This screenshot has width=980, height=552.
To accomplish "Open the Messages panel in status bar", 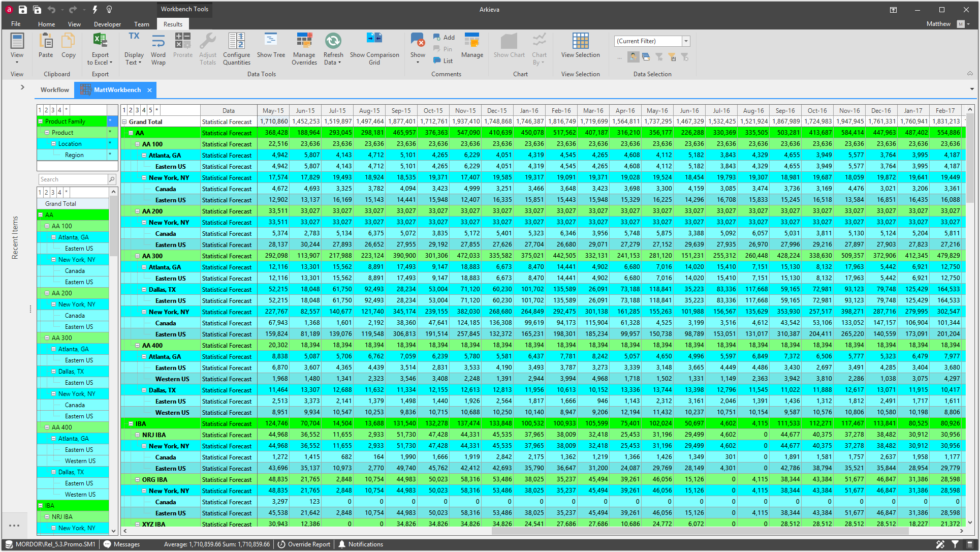I will (121, 544).
